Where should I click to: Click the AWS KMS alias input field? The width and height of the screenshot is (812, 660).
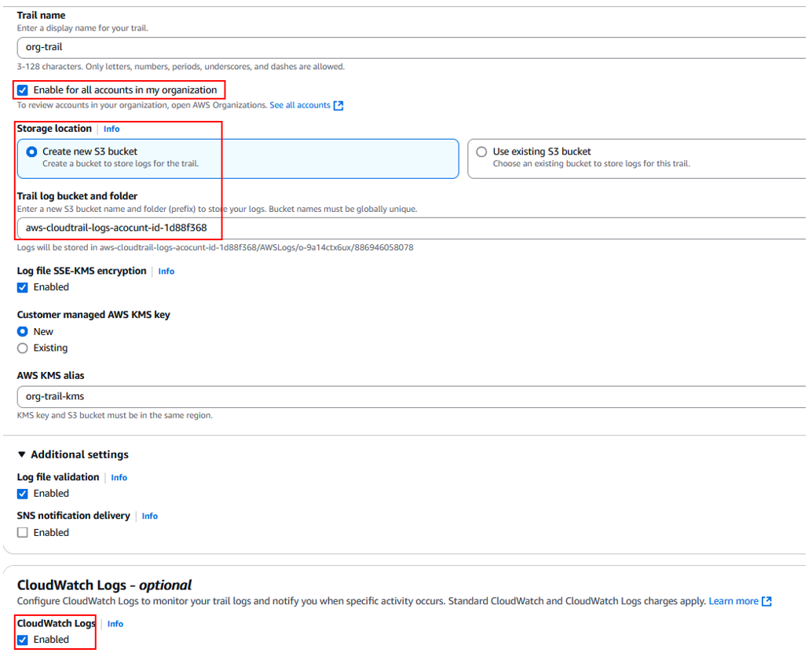click(x=411, y=396)
